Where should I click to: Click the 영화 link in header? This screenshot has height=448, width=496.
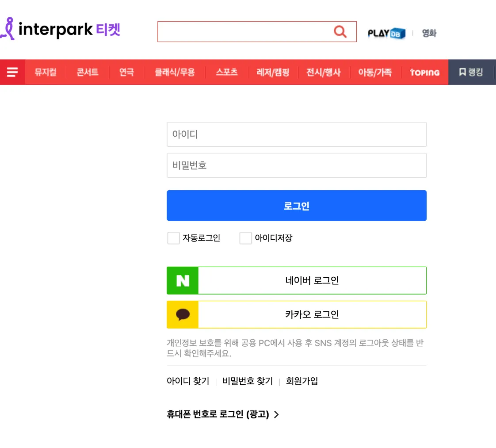point(429,33)
